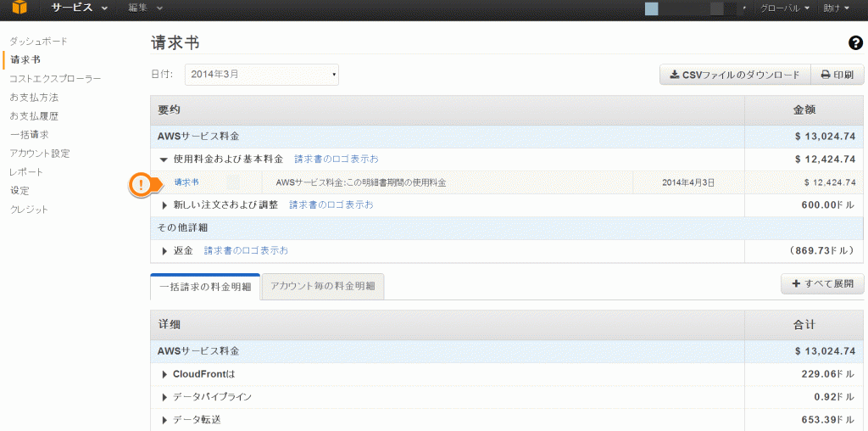Open コストエクスプローラー from sidebar
868x431 pixels.
55,79
